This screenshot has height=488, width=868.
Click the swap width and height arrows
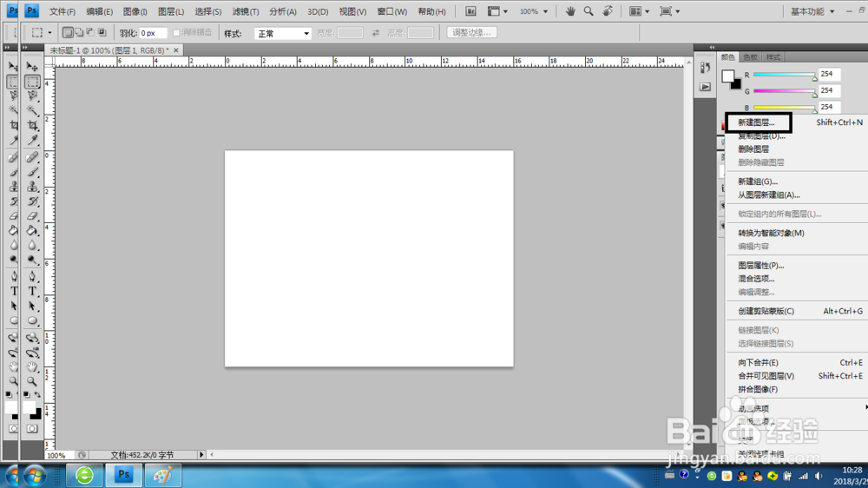pyautogui.click(x=375, y=33)
